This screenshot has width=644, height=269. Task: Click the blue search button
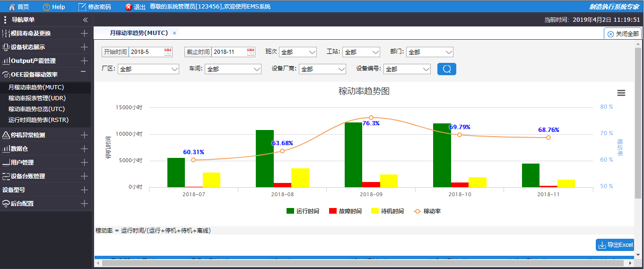[446, 69]
